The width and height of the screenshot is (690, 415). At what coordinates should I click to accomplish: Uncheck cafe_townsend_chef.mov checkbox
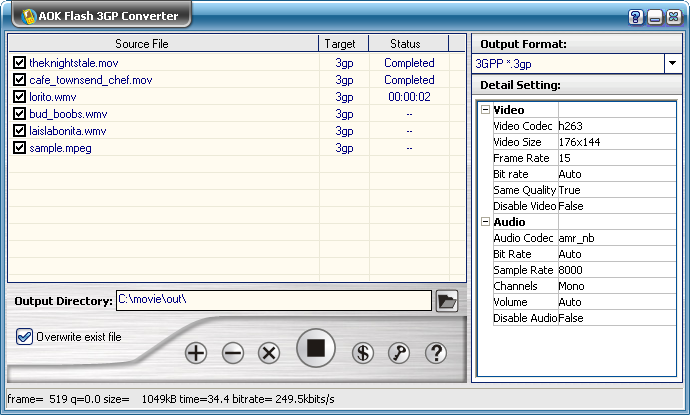(19, 80)
